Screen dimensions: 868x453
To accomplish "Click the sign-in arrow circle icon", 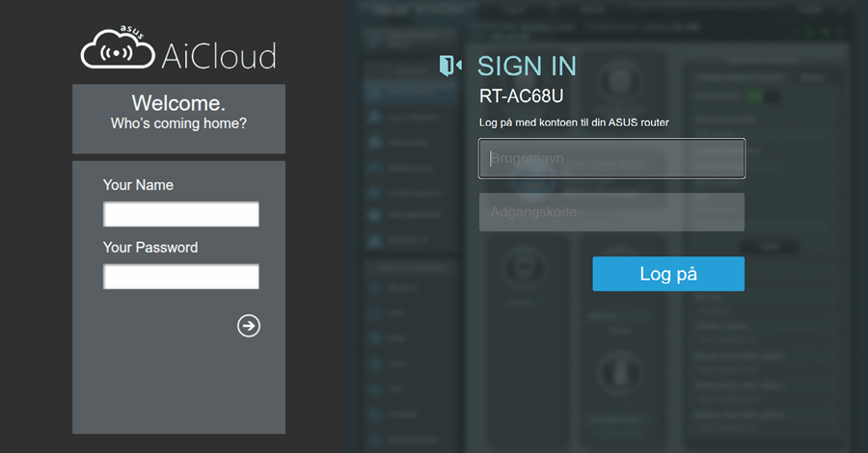I will pos(249,326).
